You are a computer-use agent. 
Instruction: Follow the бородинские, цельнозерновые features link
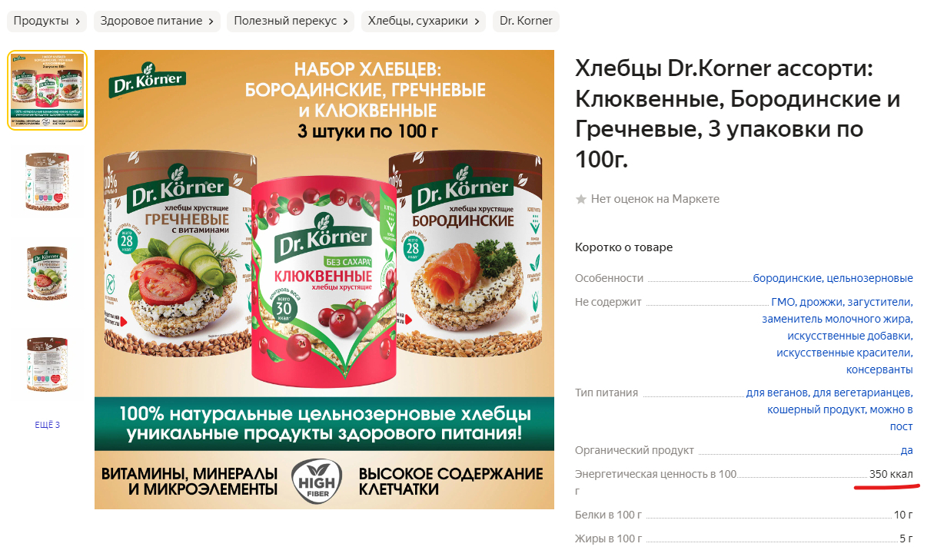[x=833, y=278]
